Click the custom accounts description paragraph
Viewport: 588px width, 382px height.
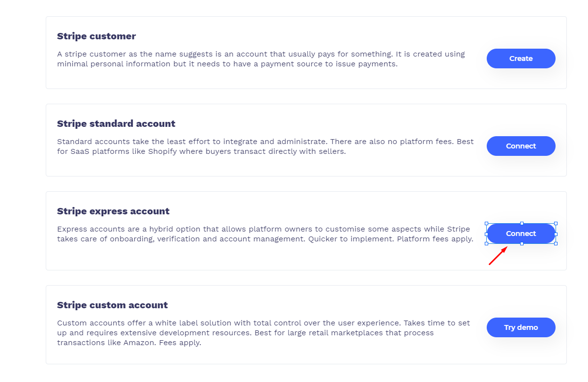[x=263, y=332]
